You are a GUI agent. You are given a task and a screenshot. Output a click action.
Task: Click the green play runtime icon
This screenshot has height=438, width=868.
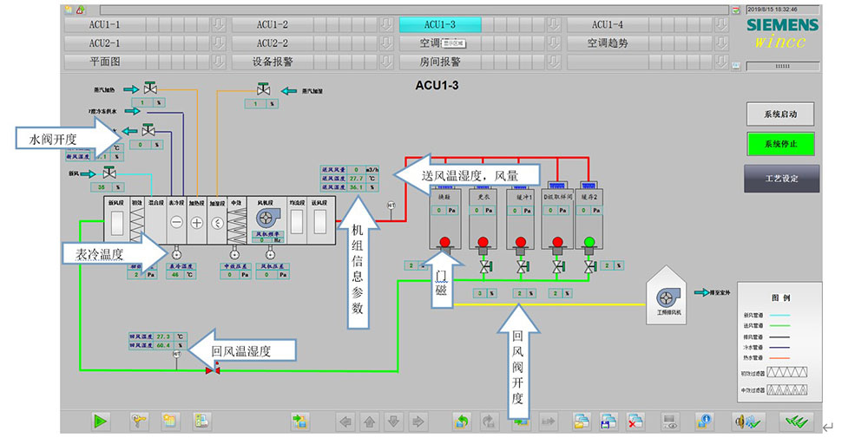[x=100, y=422]
